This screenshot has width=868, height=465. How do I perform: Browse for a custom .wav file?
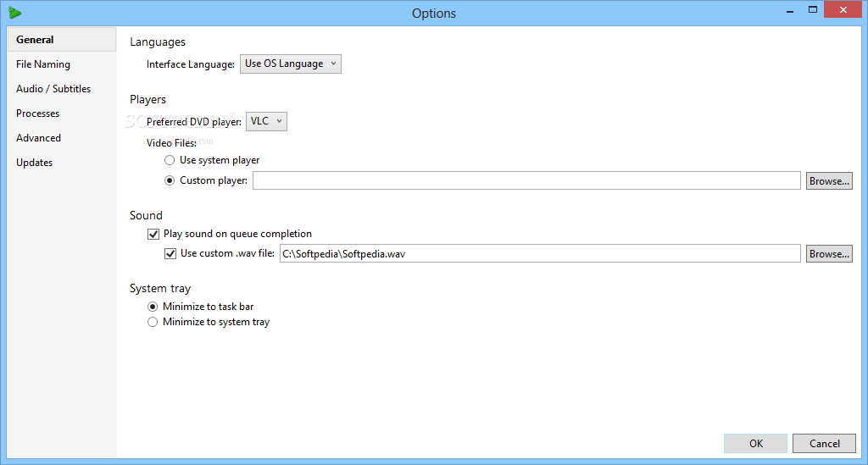coord(829,254)
